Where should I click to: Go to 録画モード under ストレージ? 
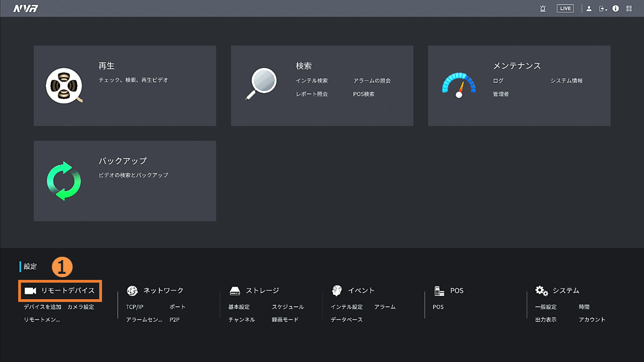(285, 320)
